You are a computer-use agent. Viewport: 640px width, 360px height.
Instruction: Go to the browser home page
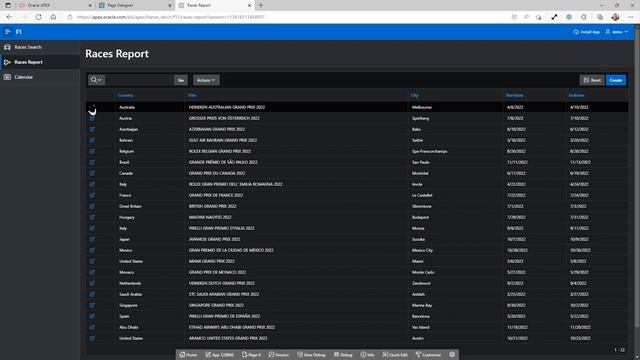[53, 17]
